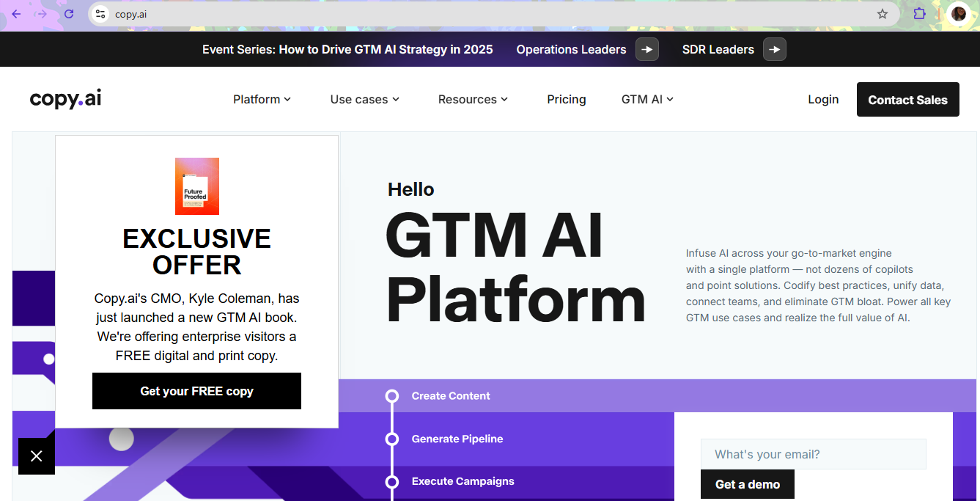This screenshot has height=501, width=980.
Task: Click the copy.ai logo
Action: pos(65,98)
